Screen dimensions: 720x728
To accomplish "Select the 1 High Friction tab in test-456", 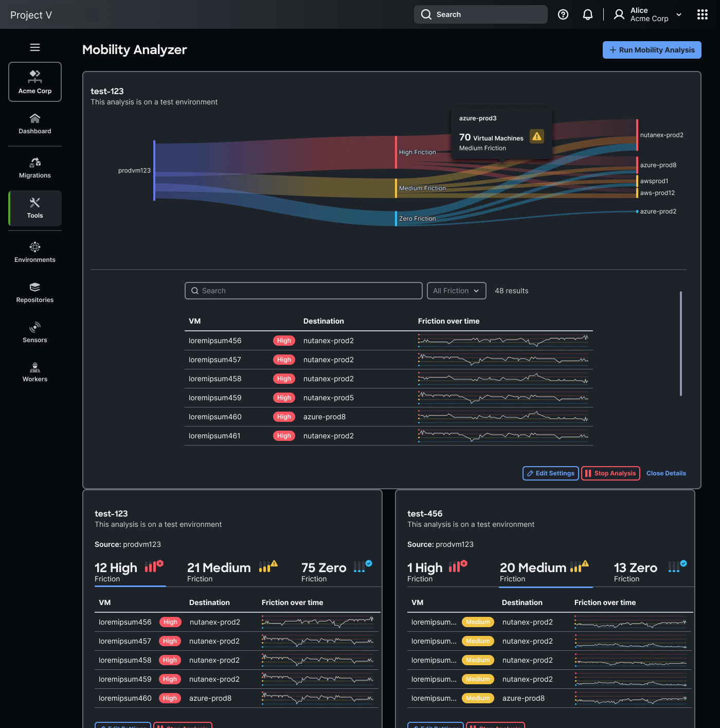I will coord(438,572).
